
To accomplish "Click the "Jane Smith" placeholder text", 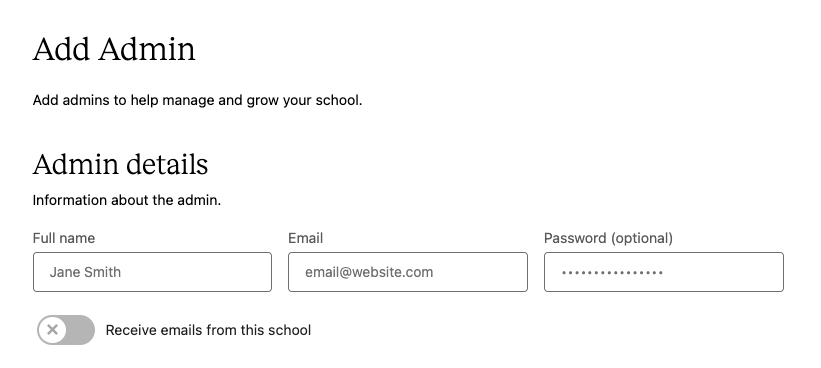I will tap(85, 272).
